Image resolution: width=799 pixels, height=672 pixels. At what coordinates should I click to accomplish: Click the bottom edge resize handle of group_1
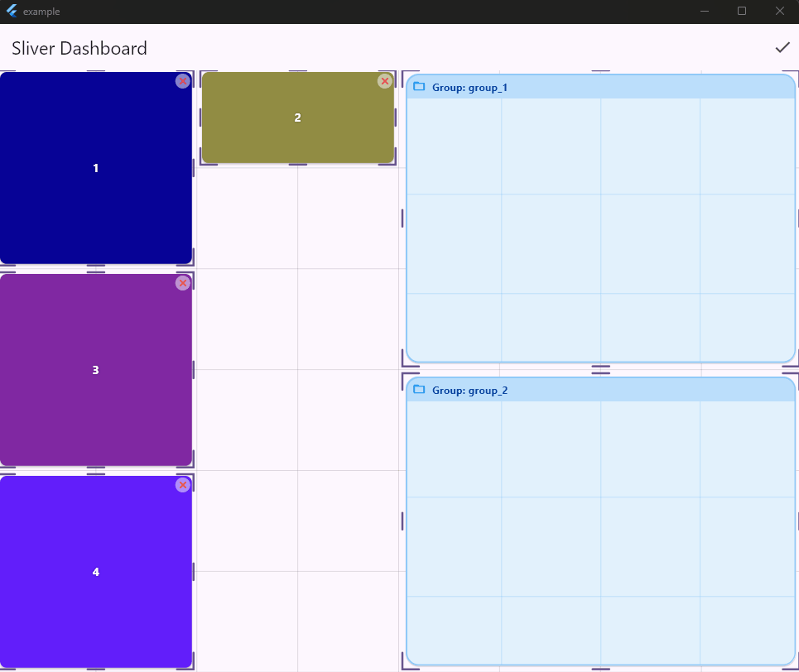600,366
